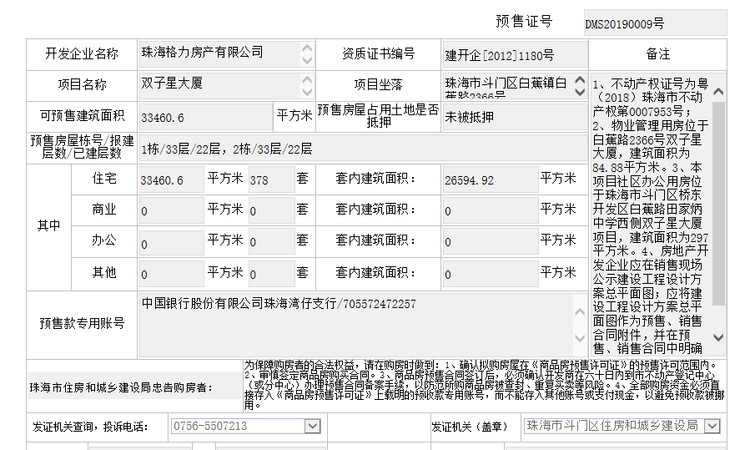Click the 预售房屋占用土地是否抵押 label
This screenshot has height=450, width=750.
[x=378, y=116]
